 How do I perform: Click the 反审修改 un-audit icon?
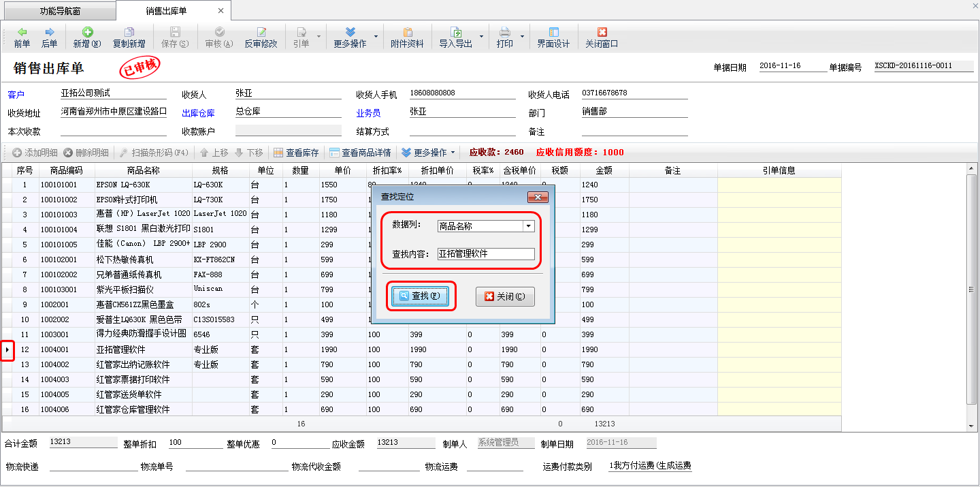click(x=261, y=37)
